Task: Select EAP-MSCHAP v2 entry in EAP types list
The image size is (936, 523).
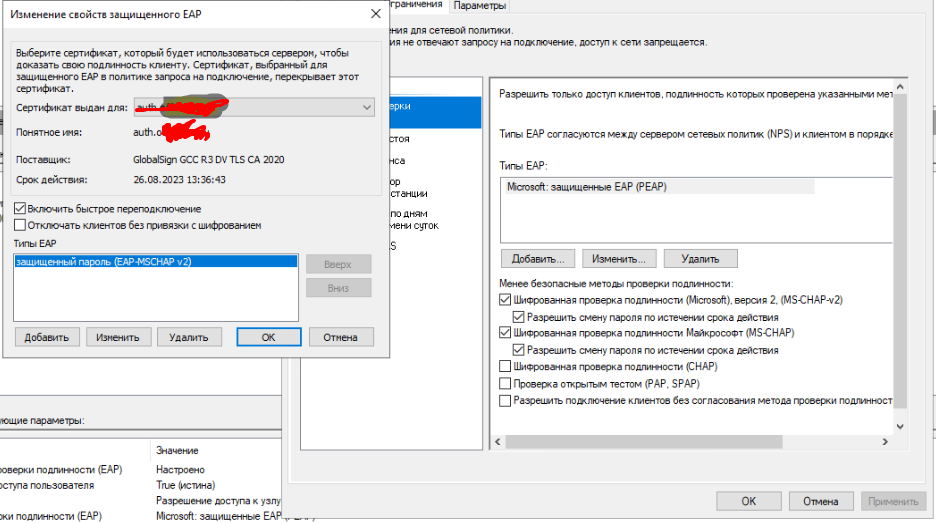Action: click(155, 262)
